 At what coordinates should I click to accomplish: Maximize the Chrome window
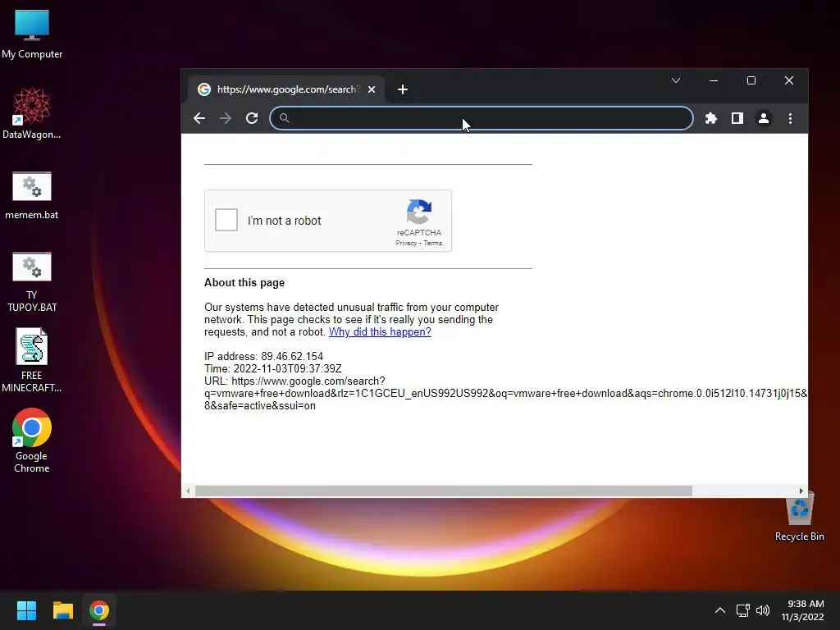751,80
